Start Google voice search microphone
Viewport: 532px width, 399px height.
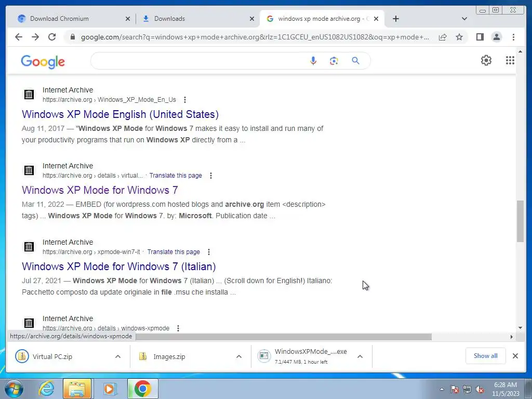point(313,61)
